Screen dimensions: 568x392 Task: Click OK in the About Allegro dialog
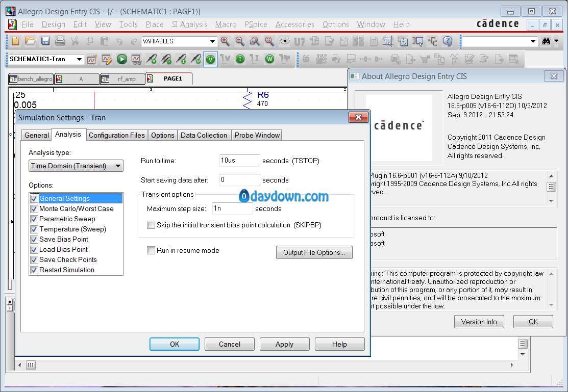(533, 322)
